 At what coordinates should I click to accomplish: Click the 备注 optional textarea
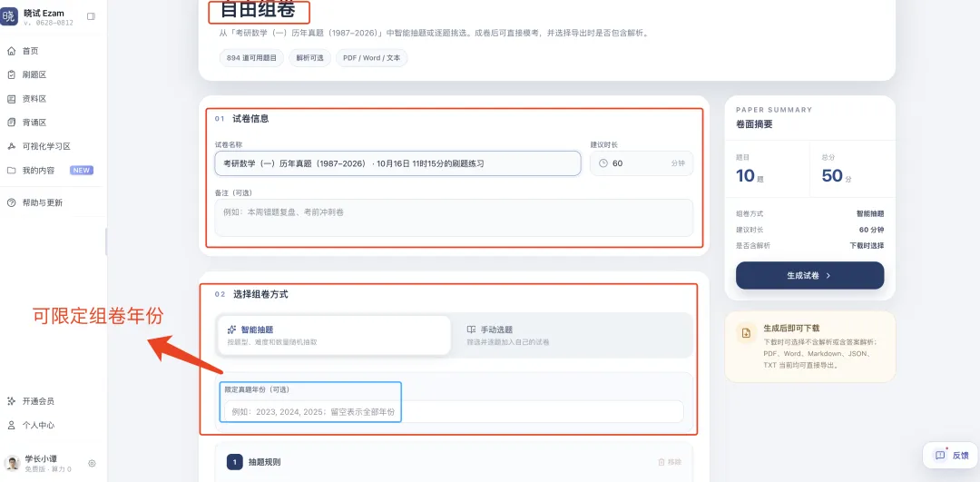pos(454,218)
